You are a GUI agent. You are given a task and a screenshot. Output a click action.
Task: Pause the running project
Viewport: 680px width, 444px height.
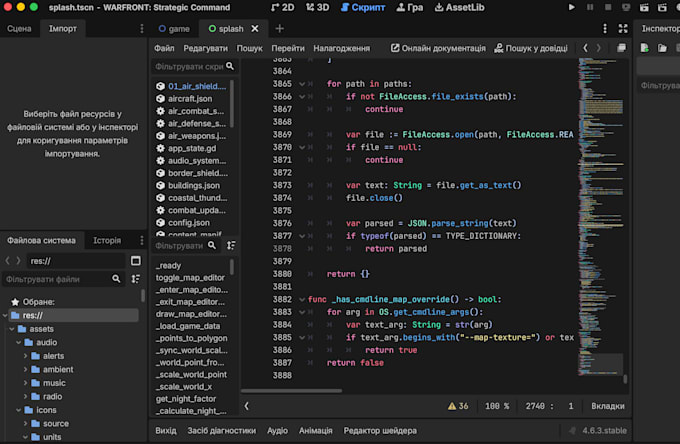[x=590, y=7]
